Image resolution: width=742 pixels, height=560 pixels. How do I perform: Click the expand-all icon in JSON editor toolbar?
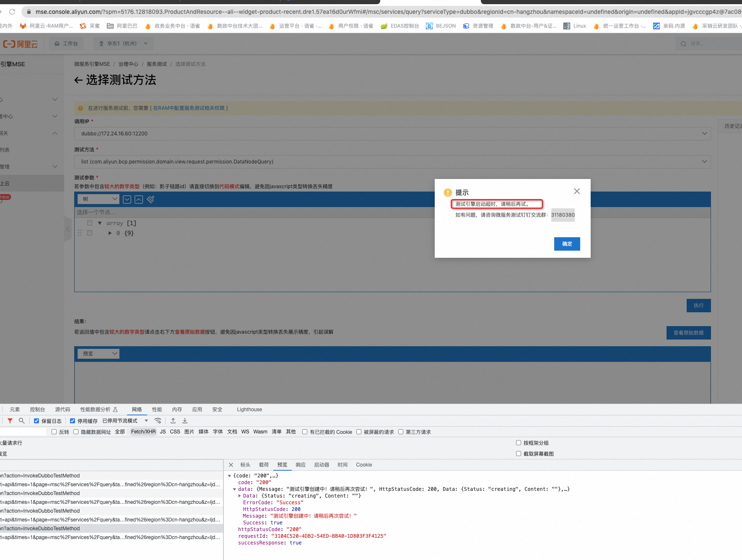127,200
